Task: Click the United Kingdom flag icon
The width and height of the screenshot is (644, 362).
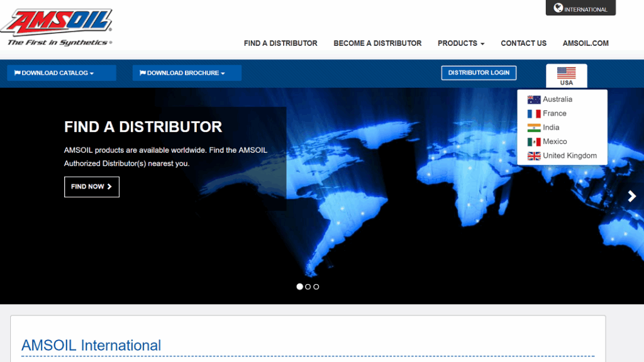Action: point(533,155)
